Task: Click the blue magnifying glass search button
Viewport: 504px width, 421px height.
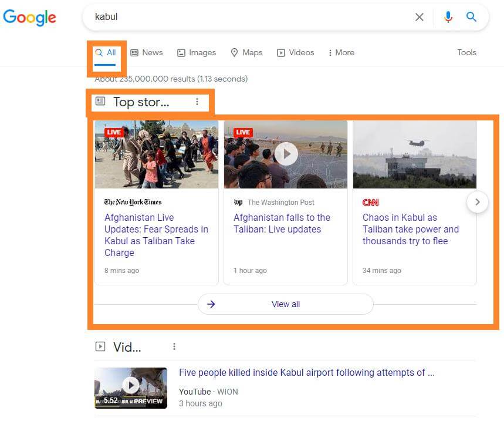Action: [x=471, y=17]
